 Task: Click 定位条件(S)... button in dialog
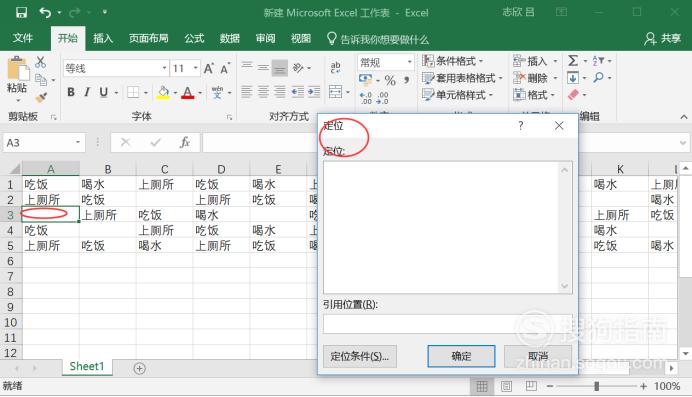360,356
